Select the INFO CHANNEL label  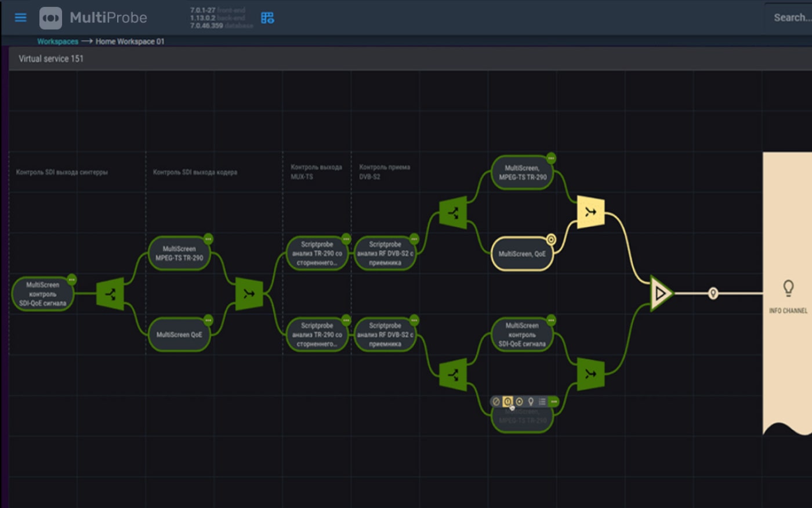788,311
